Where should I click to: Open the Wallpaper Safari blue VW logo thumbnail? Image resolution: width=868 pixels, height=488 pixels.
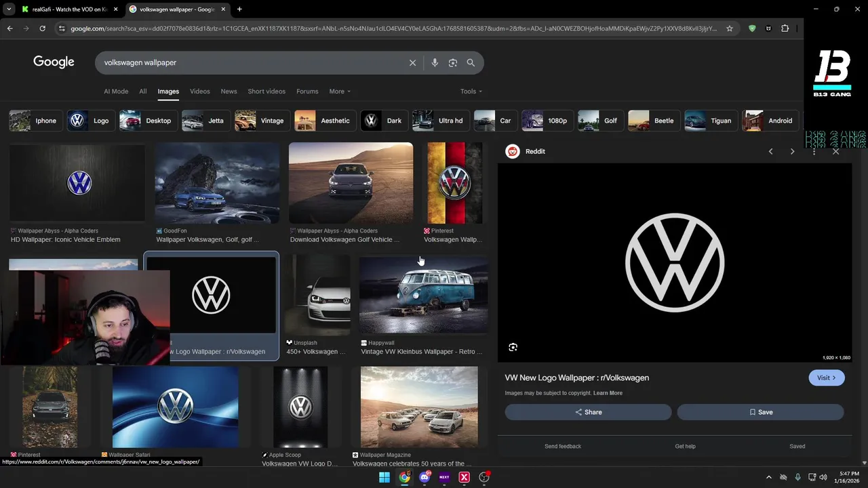[175, 407]
